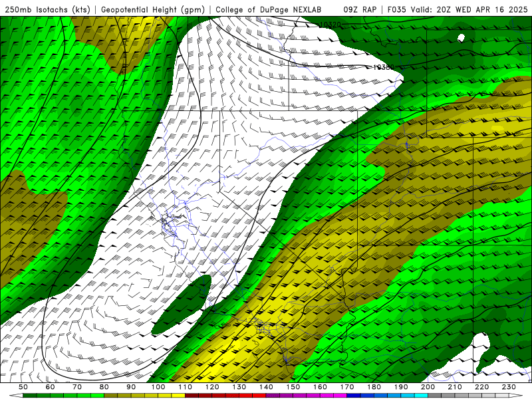Click the "130" value on the color scale
This screenshot has height=399, width=532.
coord(239,387)
